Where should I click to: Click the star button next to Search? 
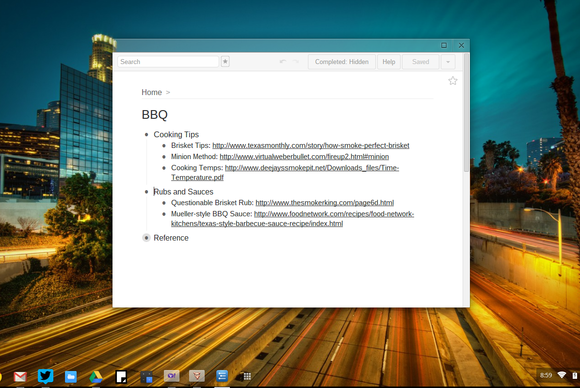tap(225, 61)
